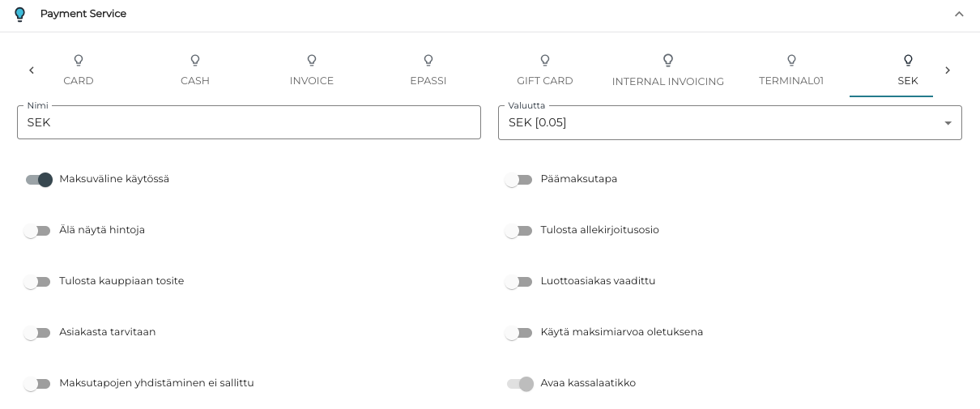This screenshot has width=980, height=409.
Task: Click the lightbulb icon above GIFT CARD
Action: point(545,60)
